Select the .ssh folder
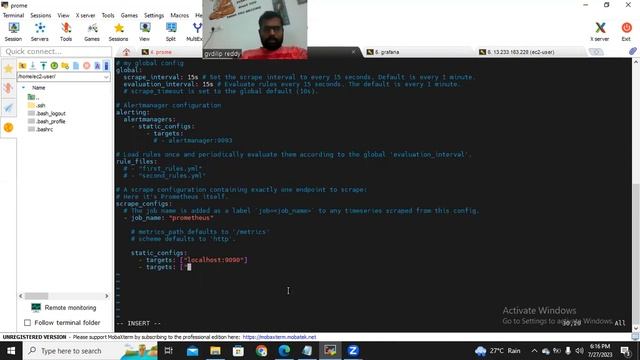The height and width of the screenshot is (360, 640). (x=36, y=105)
